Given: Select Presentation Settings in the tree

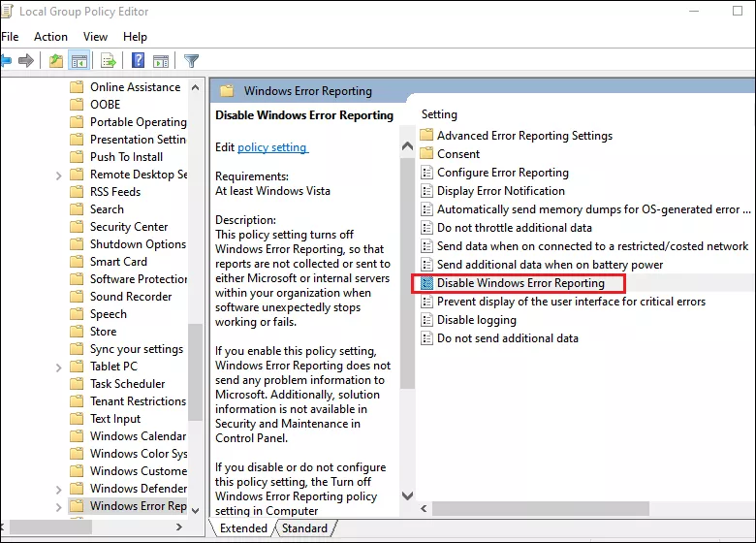Looking at the screenshot, I should (138, 140).
